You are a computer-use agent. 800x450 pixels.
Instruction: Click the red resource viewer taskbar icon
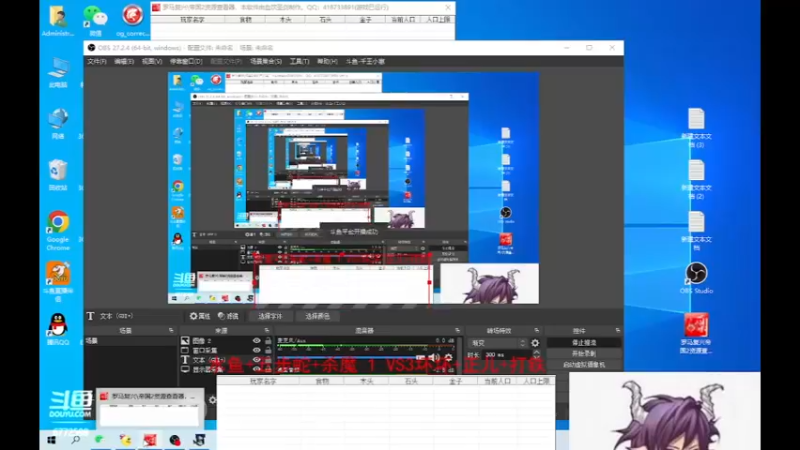(x=150, y=440)
